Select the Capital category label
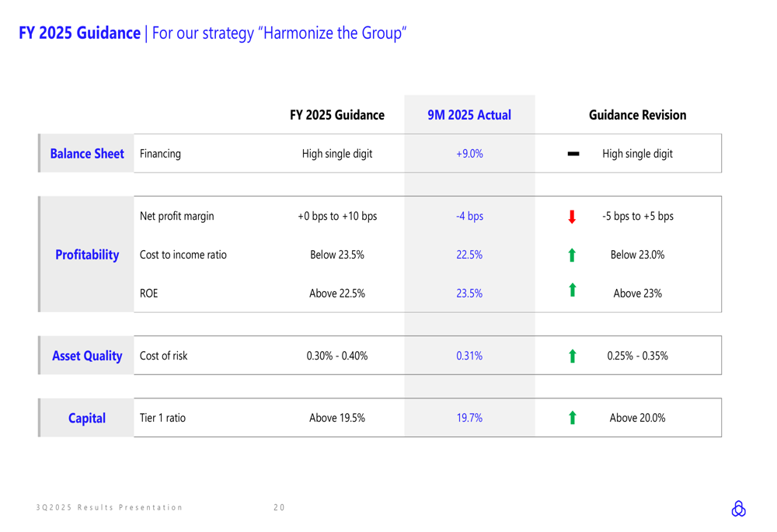Viewport: 777px width, 532px height. click(x=87, y=419)
